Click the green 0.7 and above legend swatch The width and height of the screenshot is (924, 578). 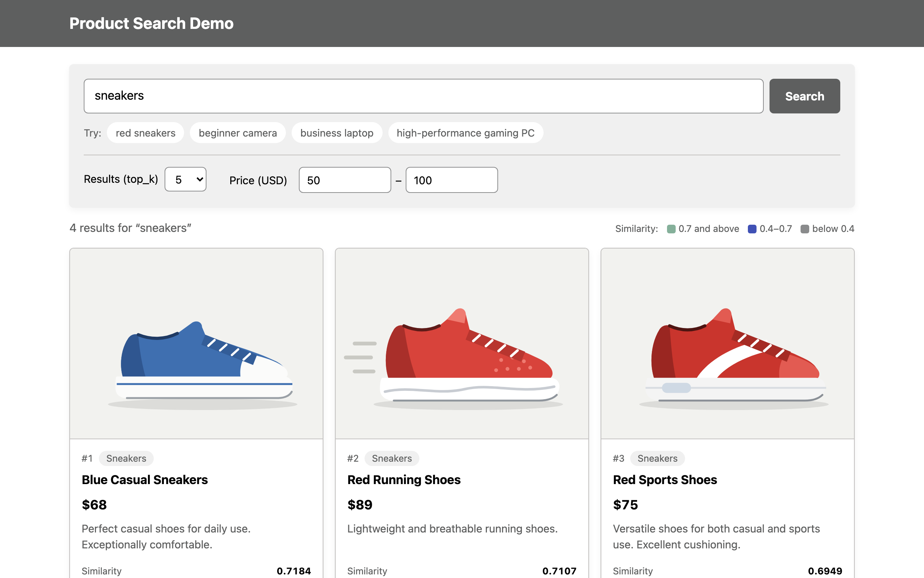pos(671,229)
